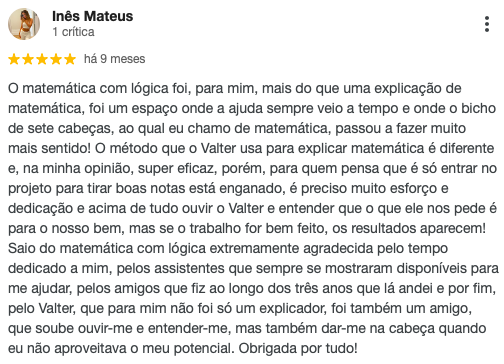Click the line starting "dedicação e acima de tudo"
The width and height of the screenshot is (504, 364).
pyautogui.click(x=252, y=209)
